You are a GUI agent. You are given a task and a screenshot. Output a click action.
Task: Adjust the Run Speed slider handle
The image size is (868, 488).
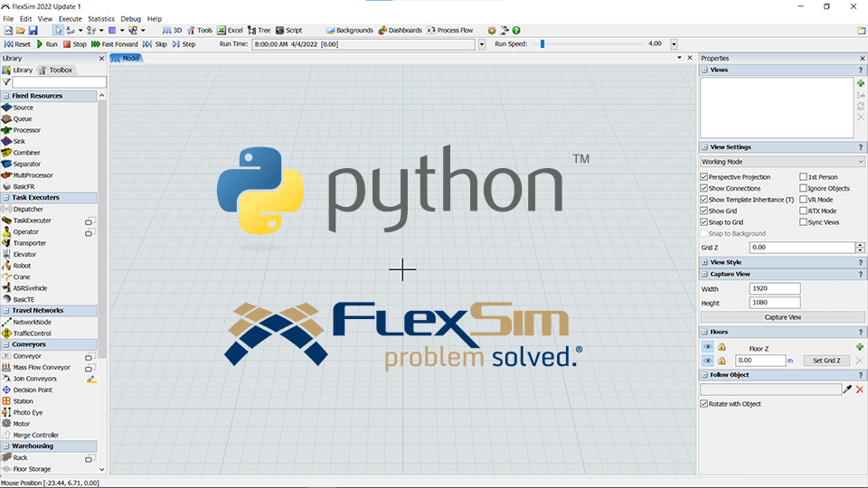tap(542, 43)
